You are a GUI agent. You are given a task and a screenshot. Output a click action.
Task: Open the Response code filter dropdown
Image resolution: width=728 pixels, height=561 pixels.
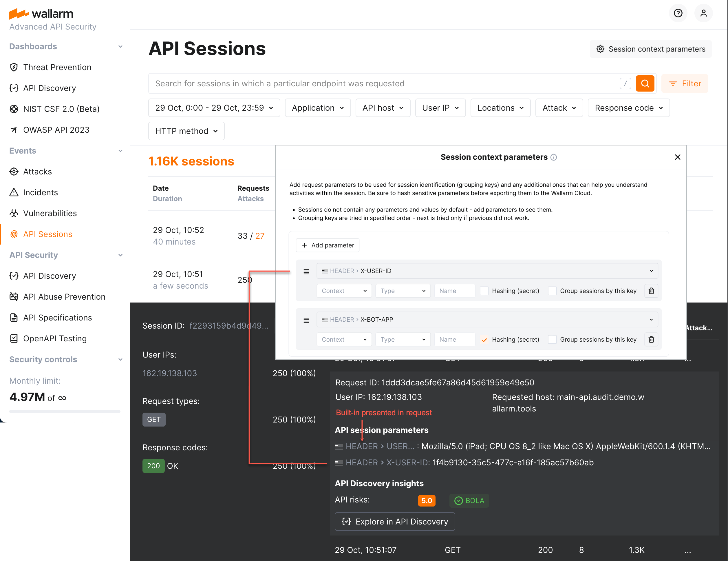point(629,108)
